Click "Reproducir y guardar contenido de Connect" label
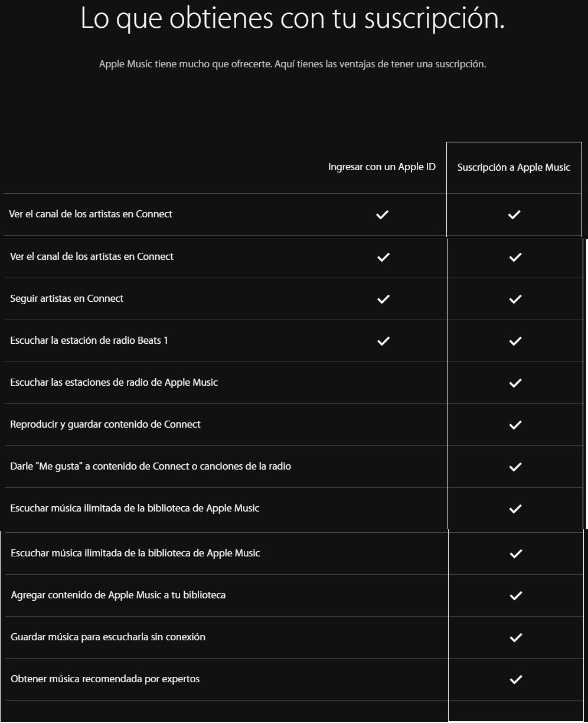The width and height of the screenshot is (588, 723). click(105, 424)
